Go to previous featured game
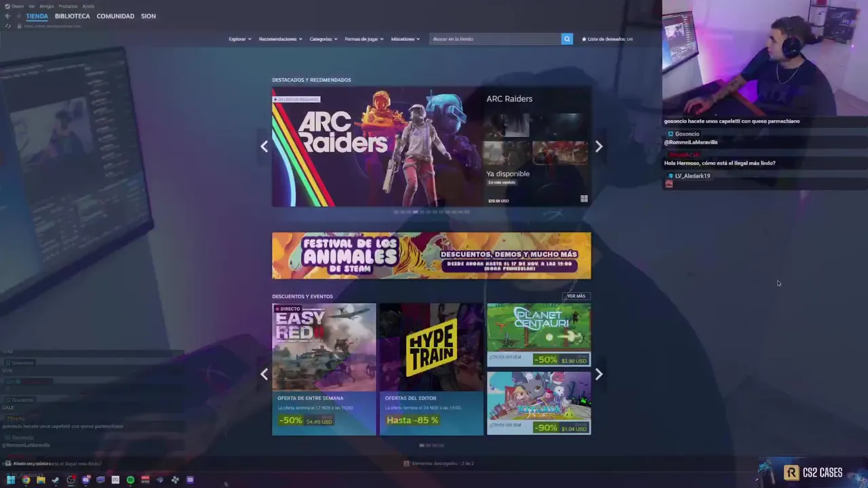 [264, 146]
